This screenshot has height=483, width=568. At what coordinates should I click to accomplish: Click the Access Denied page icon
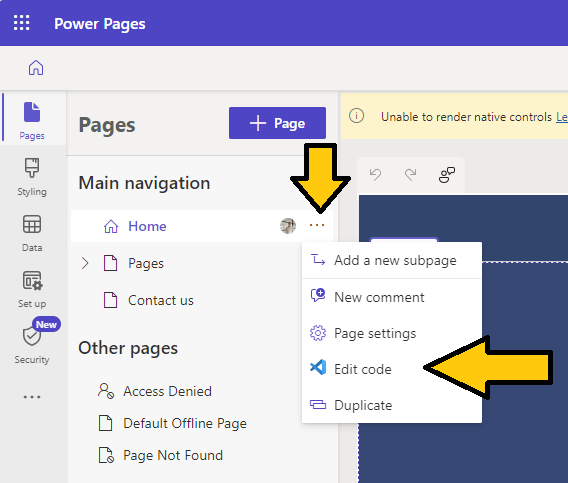click(106, 391)
